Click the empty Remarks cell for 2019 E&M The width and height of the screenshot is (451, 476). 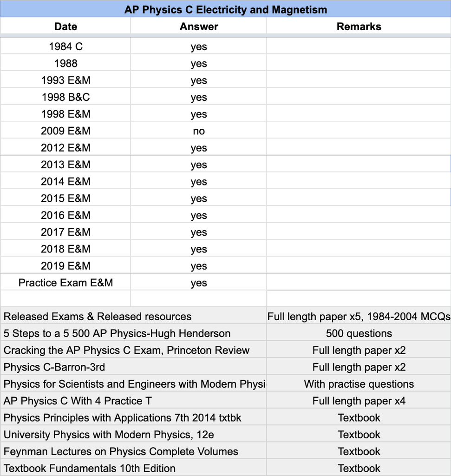[359, 266]
